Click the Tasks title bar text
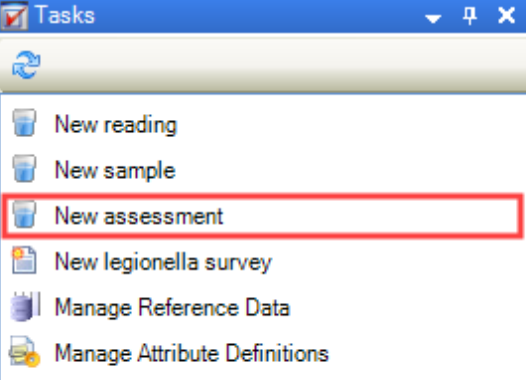Image resolution: width=526 pixels, height=380 pixels. [65, 15]
